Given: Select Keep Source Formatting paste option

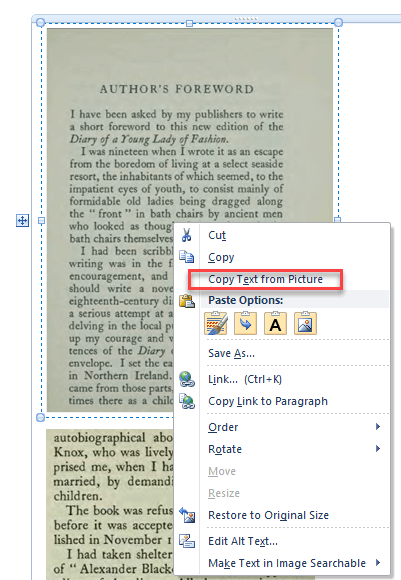Looking at the screenshot, I should pos(216,323).
